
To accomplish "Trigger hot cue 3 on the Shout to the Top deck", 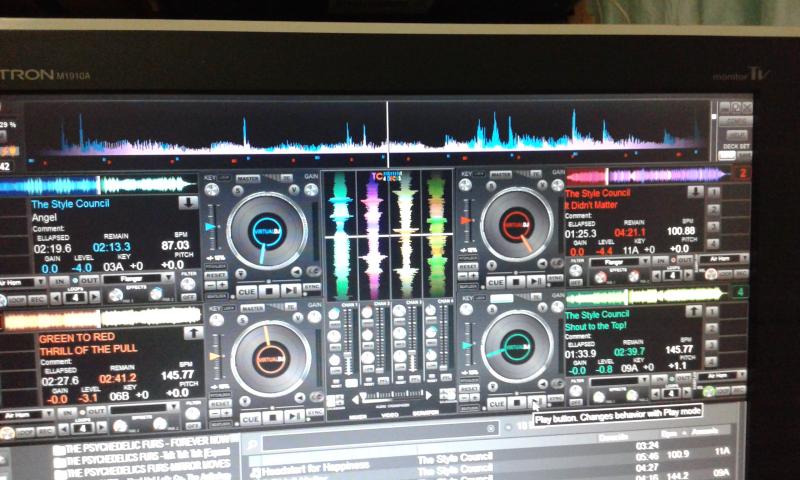I will (713, 345).
